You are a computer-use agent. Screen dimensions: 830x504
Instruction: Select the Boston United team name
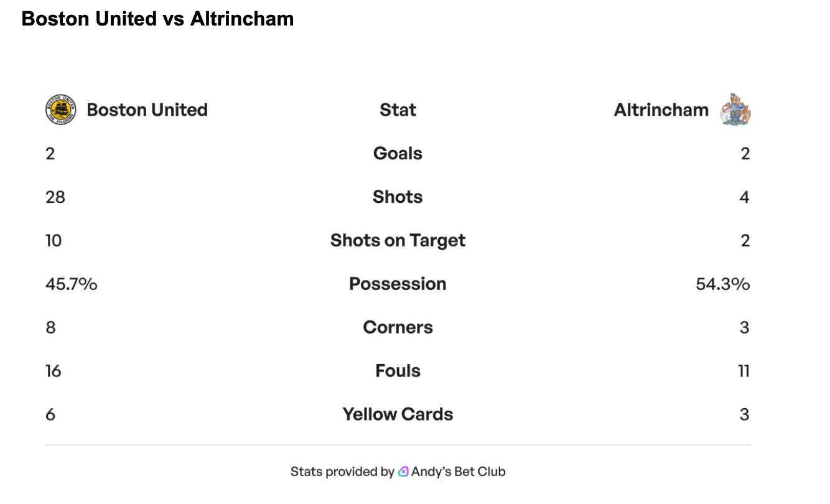[x=147, y=110]
